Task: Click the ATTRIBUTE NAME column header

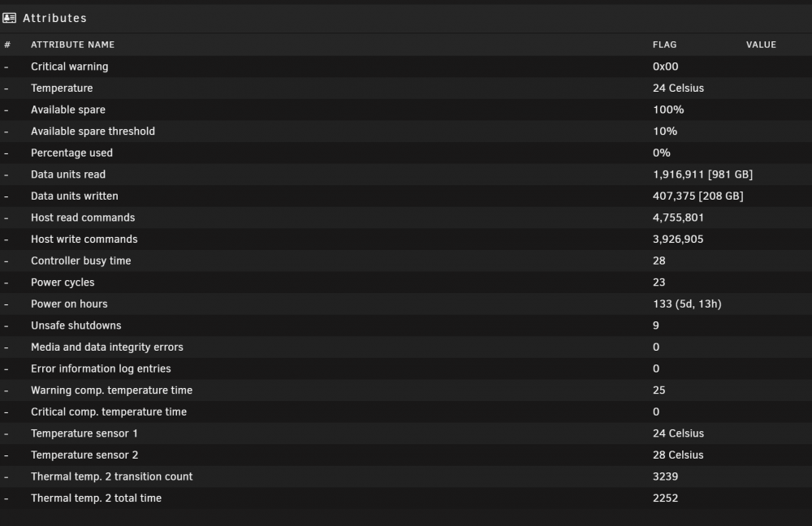Action: pos(72,45)
